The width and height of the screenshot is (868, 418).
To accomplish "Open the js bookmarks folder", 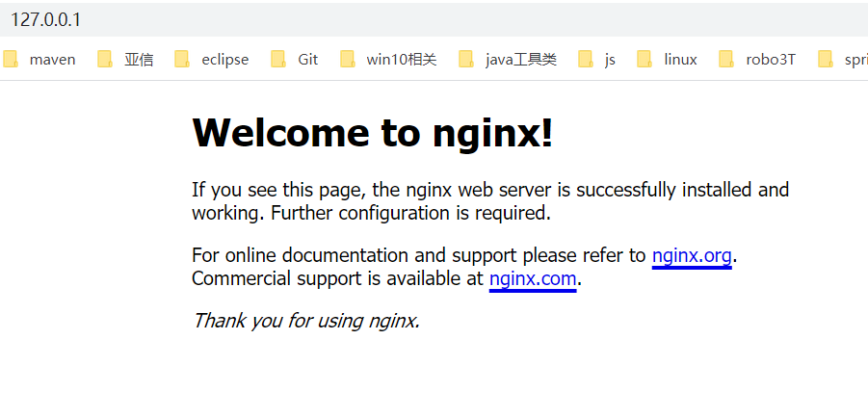I will [596, 60].
